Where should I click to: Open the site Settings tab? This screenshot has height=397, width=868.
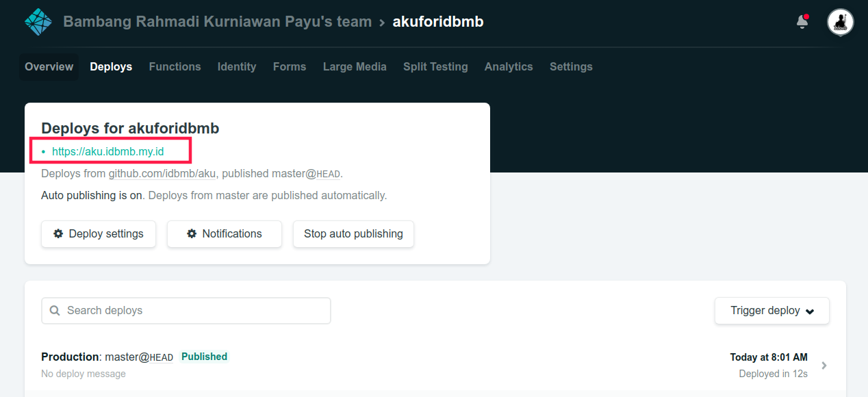[x=571, y=66]
